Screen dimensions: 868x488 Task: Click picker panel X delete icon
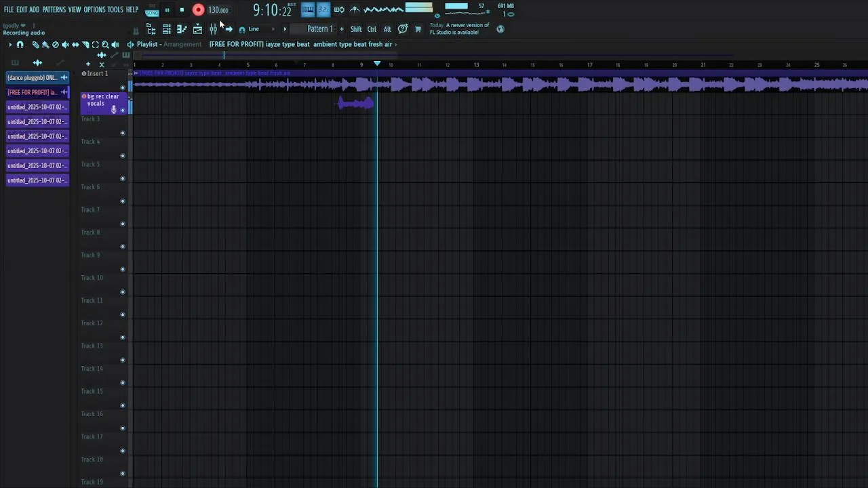coord(102,64)
